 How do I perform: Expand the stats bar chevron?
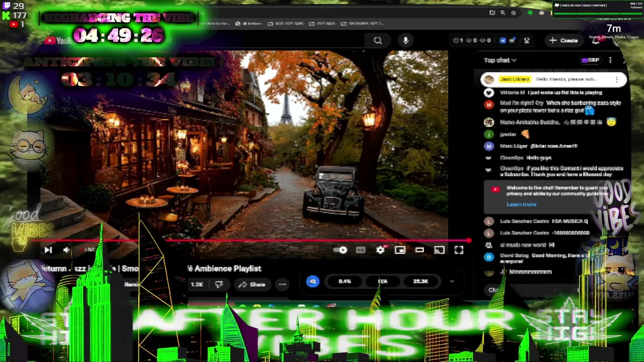tap(452, 282)
